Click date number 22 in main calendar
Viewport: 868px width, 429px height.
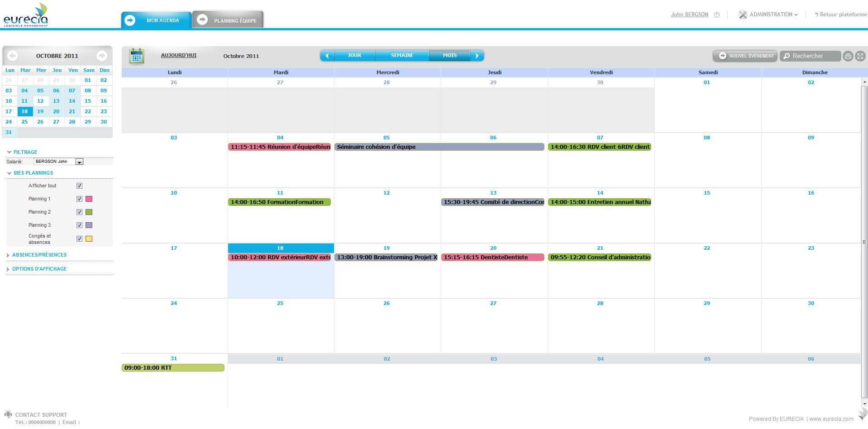point(707,248)
